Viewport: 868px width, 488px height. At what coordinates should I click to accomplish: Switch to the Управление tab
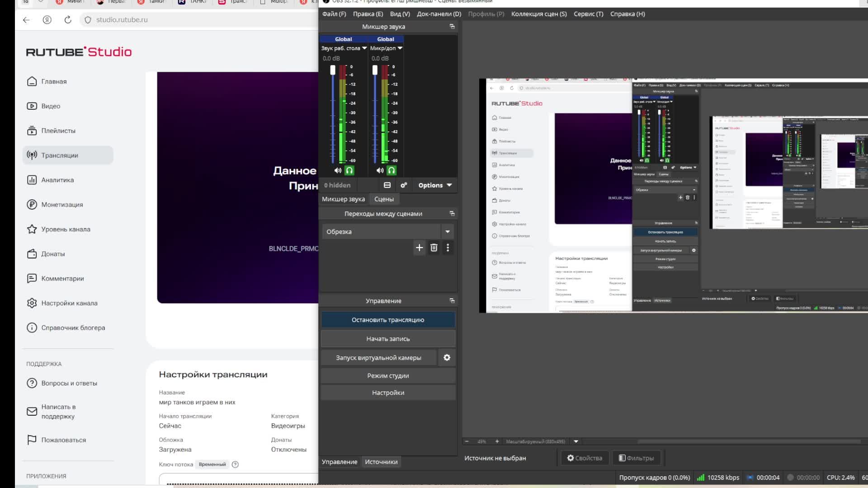340,462
